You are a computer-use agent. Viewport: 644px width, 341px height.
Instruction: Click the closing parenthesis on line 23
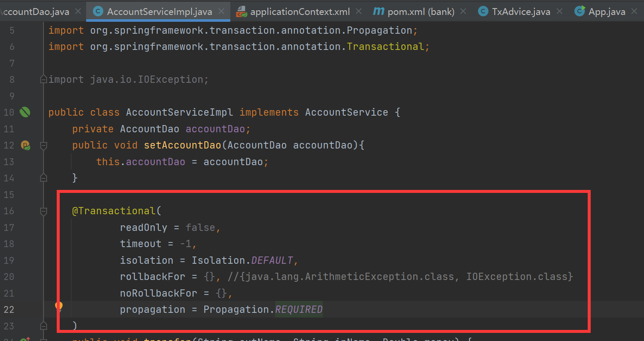pyautogui.click(x=75, y=326)
